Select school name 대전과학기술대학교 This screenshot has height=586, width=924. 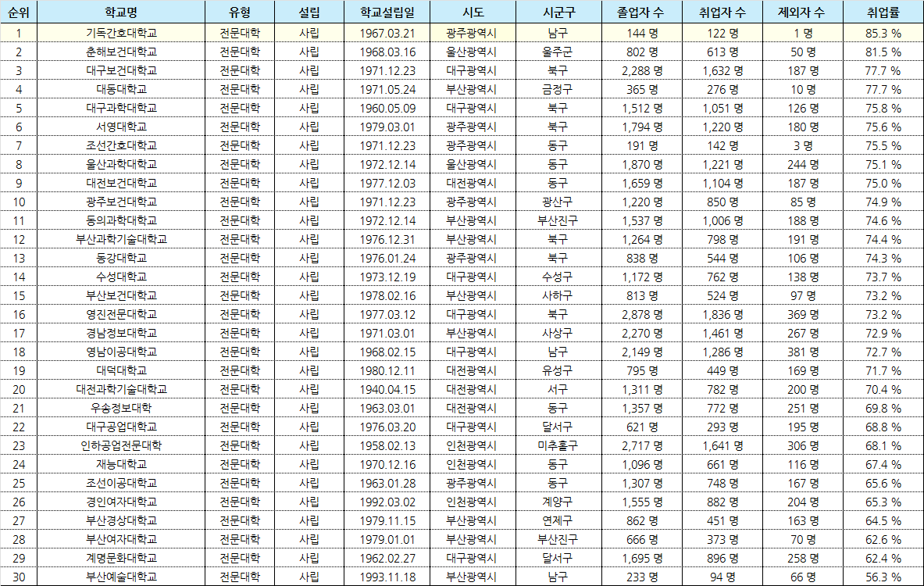pyautogui.click(x=121, y=390)
